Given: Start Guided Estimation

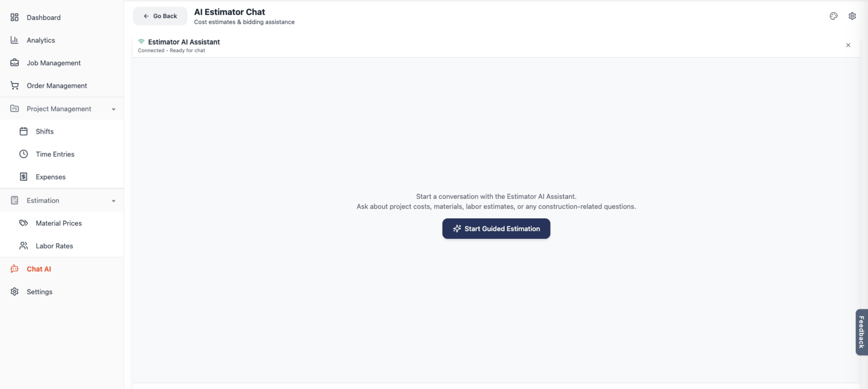Looking at the screenshot, I should (x=496, y=229).
